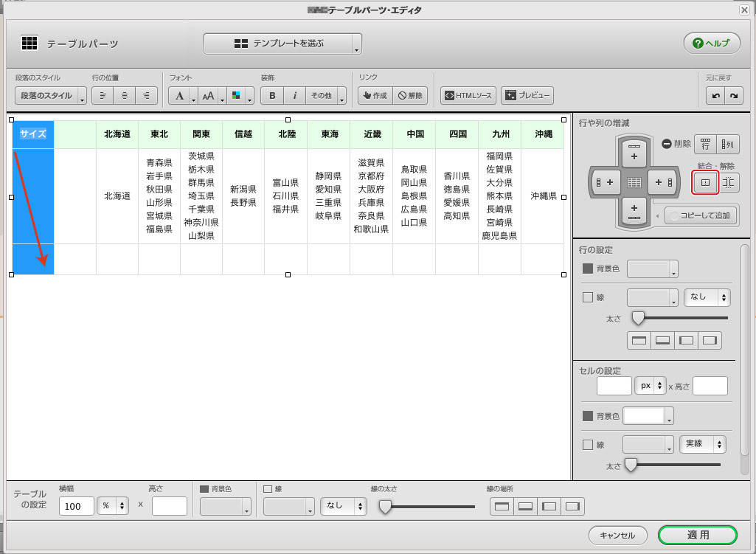Viewport: 756px width, 554px height.
Task: Click the ヘルプ help button
Action: [x=712, y=44]
